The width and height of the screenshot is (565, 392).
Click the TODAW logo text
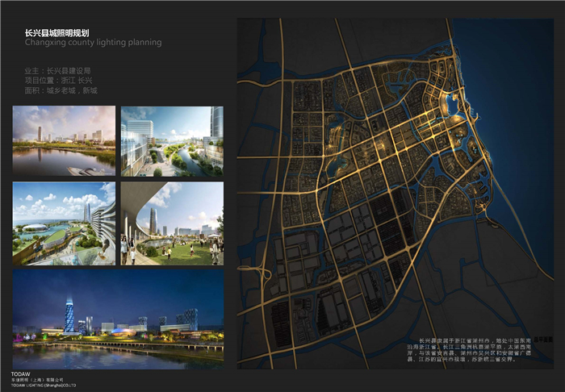20,374
